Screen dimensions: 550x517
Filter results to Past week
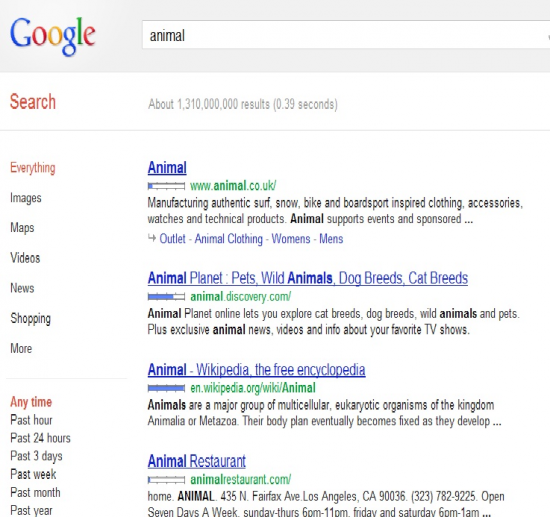pyautogui.click(x=33, y=475)
